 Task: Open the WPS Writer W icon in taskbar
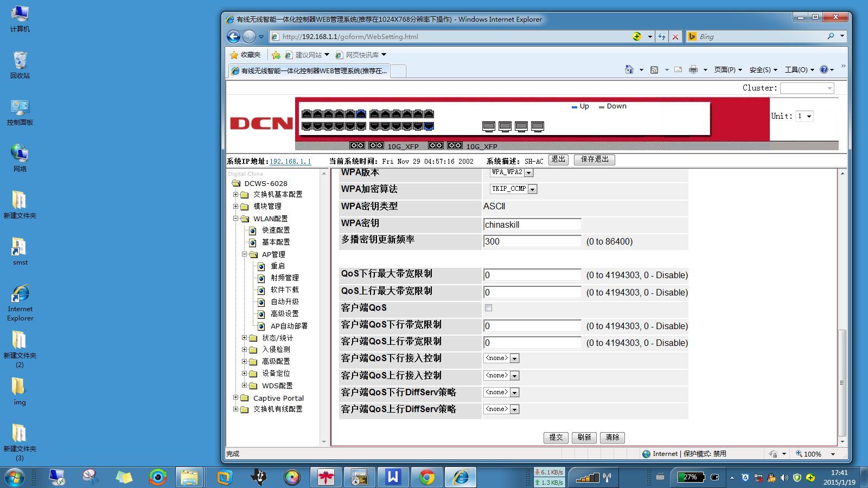point(393,477)
